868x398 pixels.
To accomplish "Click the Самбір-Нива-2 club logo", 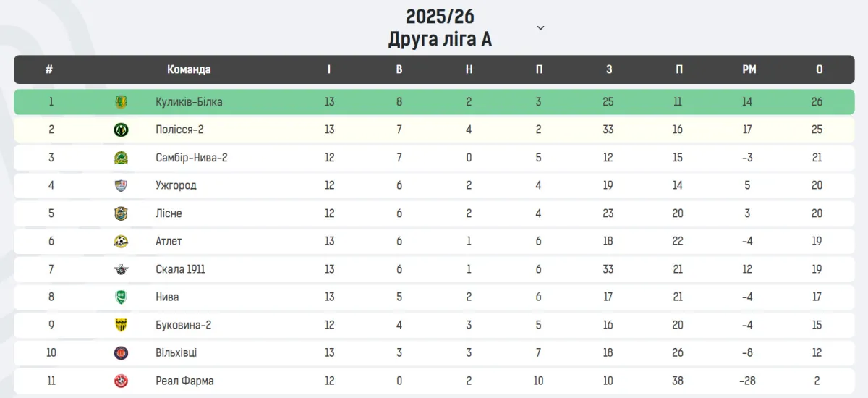I will coord(121,158).
